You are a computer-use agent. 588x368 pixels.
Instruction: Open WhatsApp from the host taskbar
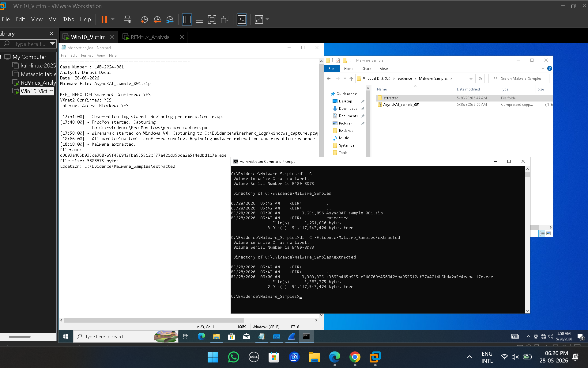[x=233, y=357]
